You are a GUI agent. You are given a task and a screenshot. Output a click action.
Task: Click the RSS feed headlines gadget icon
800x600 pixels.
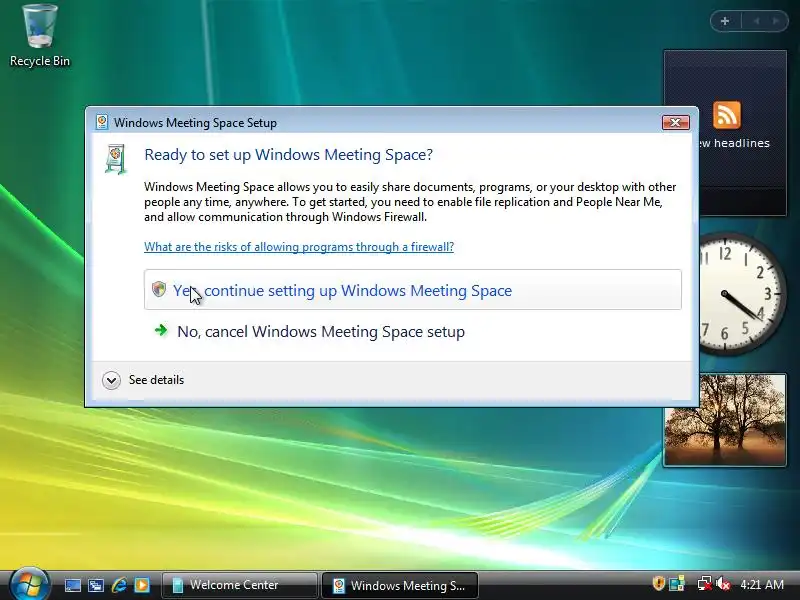click(727, 115)
